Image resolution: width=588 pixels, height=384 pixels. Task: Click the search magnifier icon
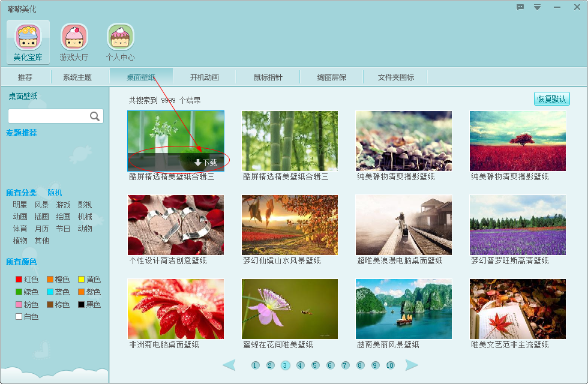coord(95,116)
